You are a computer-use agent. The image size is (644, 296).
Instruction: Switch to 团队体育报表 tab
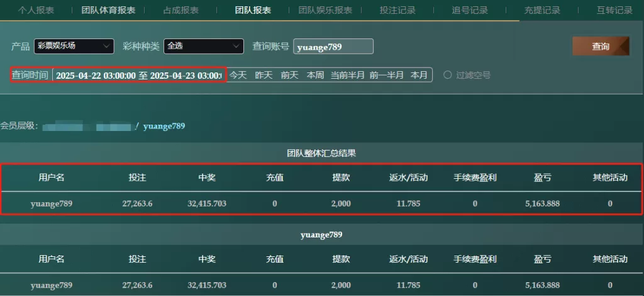point(108,10)
